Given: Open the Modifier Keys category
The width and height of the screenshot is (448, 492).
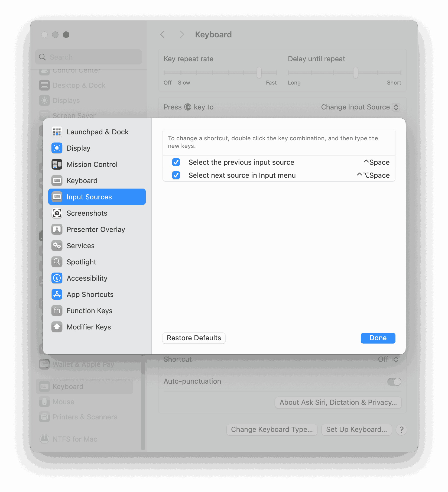Looking at the screenshot, I should click(89, 327).
